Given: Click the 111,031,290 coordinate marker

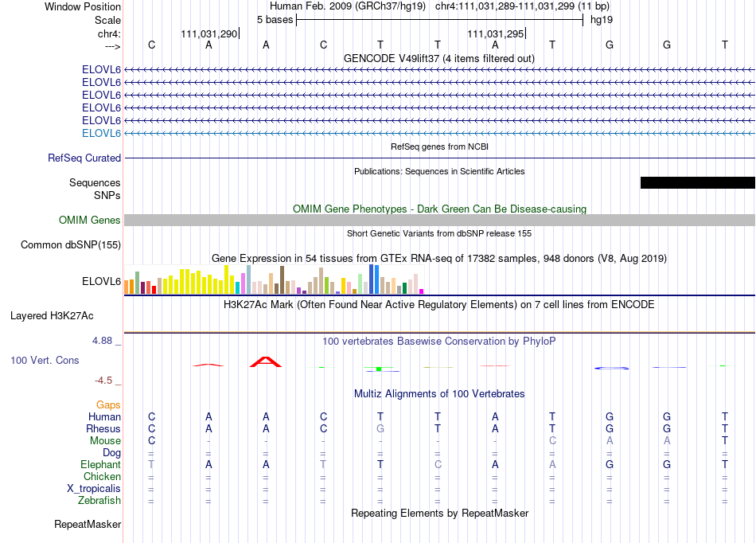Looking at the screenshot, I should 209,33.
